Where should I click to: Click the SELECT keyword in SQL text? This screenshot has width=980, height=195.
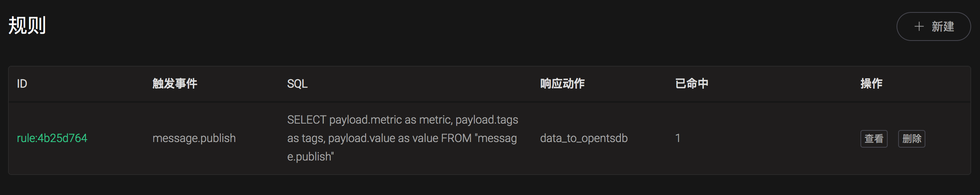[x=307, y=120]
